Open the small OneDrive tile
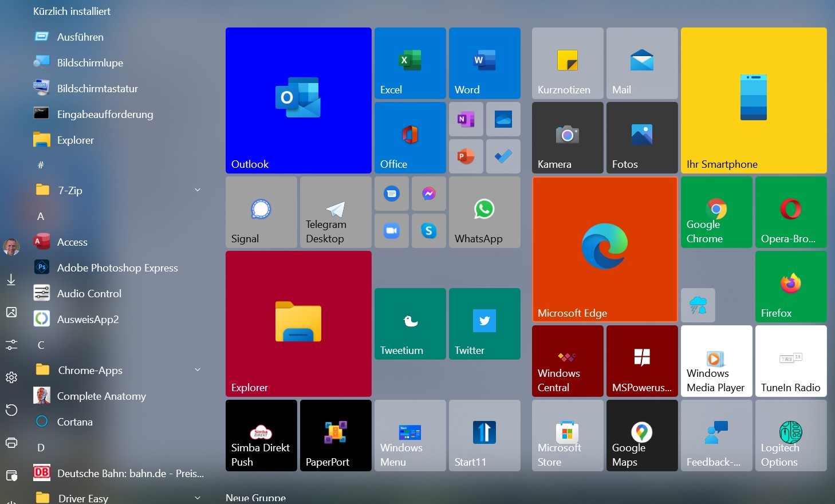The width and height of the screenshot is (835, 504). pos(503,119)
